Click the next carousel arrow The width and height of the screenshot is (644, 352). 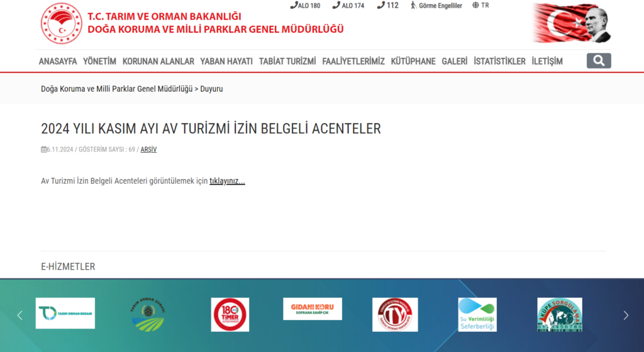[x=626, y=315]
